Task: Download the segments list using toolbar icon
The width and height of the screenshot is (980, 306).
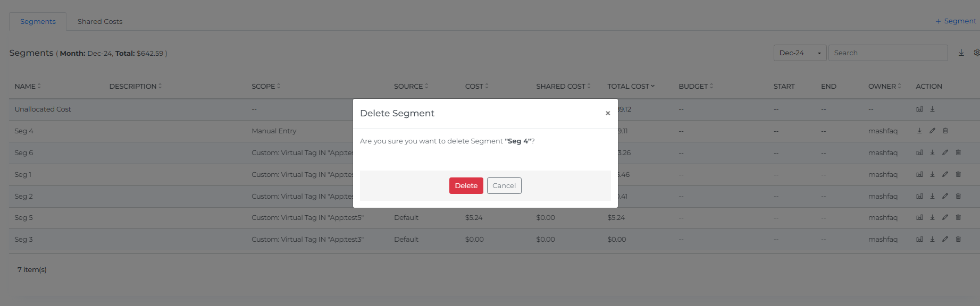Action: (x=961, y=53)
